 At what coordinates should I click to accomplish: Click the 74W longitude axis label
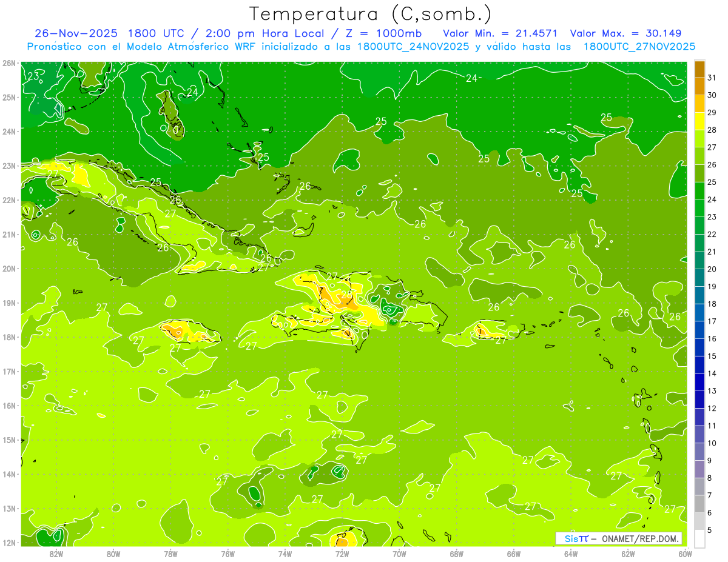click(x=285, y=554)
